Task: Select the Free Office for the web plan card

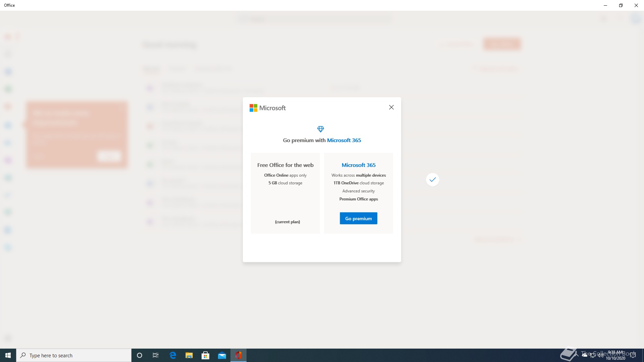Action: pos(285,193)
